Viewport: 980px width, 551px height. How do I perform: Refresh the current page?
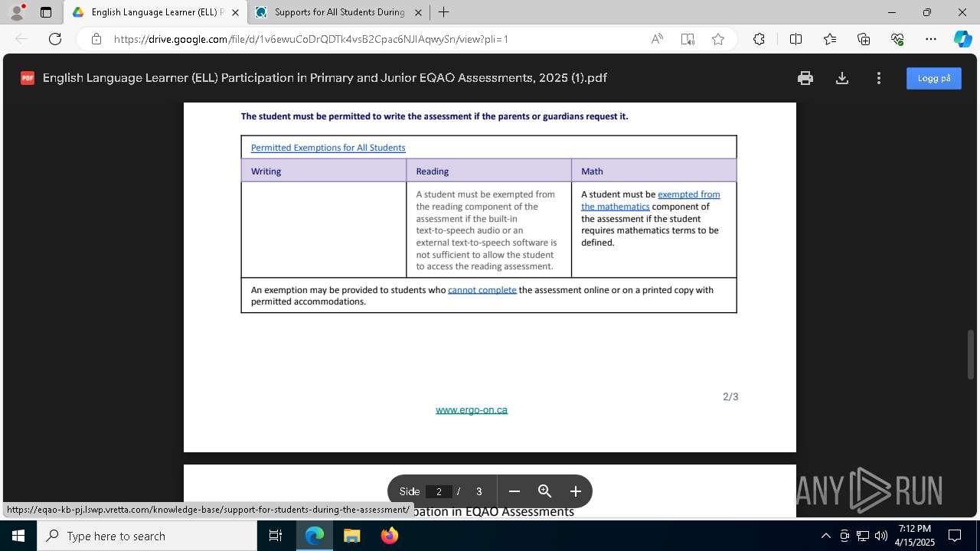[55, 39]
